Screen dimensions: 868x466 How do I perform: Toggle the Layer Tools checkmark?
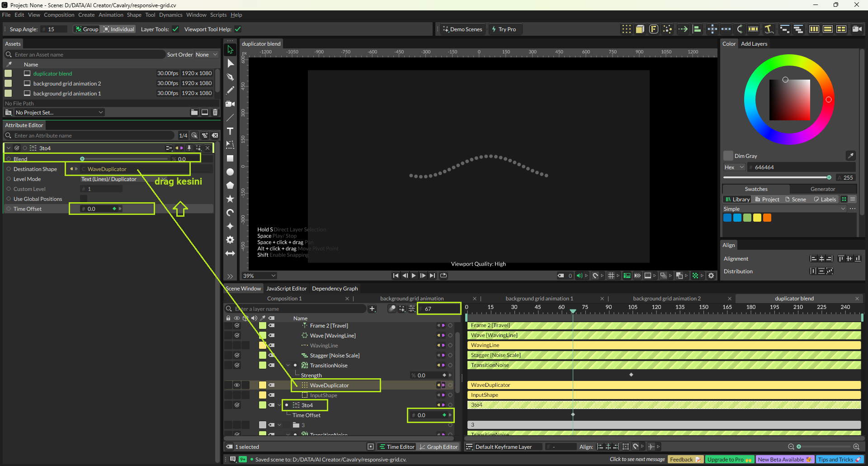click(175, 29)
